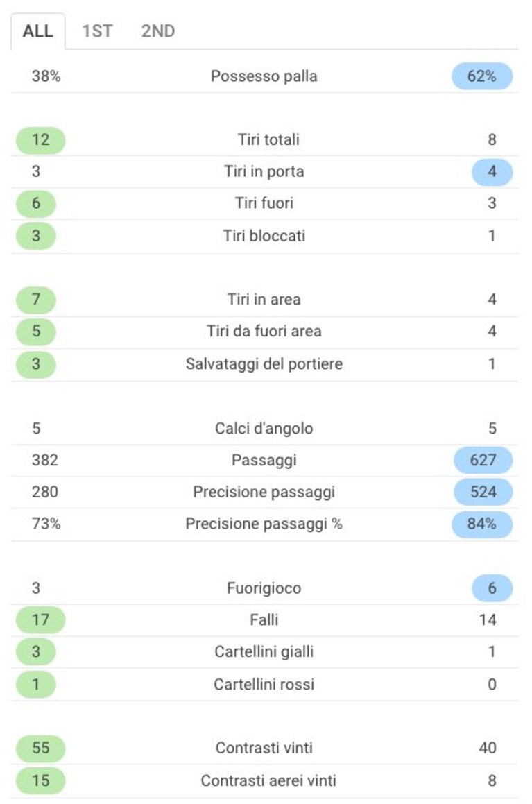Screen dimensions: 532x804
Task: Click the blue 4 Tiri in porta badge
Action: [x=492, y=172]
